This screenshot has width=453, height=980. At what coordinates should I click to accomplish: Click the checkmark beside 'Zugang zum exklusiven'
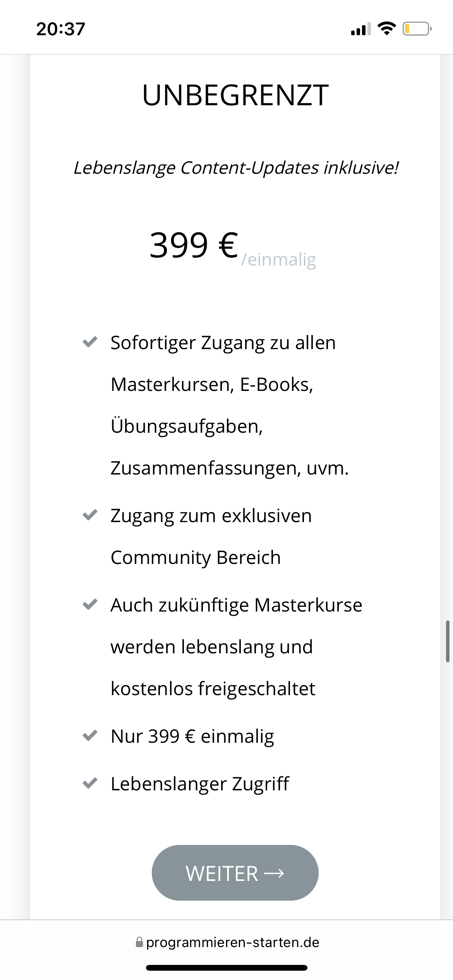(x=90, y=515)
